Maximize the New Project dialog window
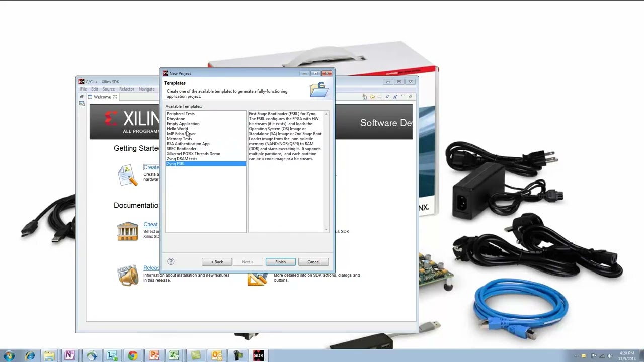This screenshot has width=644, height=362. [x=315, y=73]
